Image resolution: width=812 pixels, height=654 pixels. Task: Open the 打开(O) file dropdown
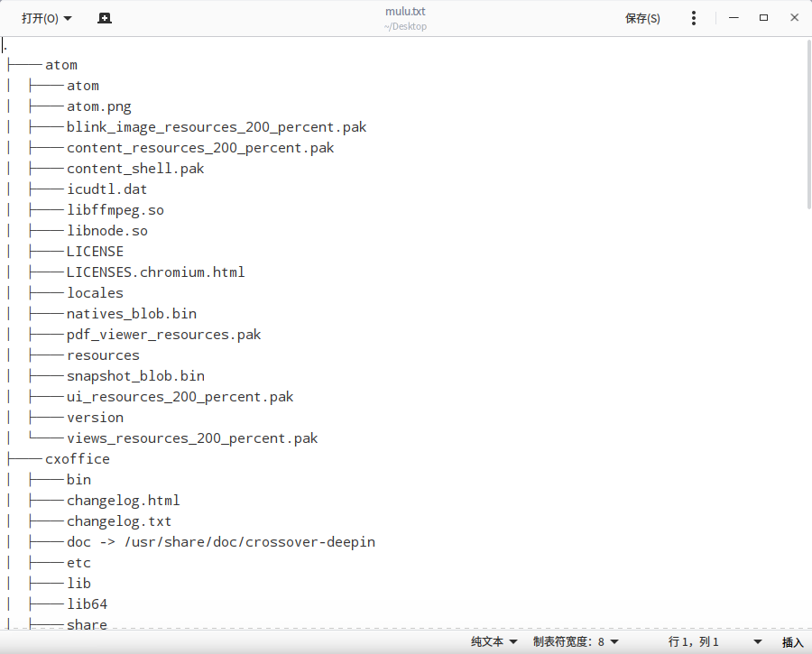pos(46,19)
